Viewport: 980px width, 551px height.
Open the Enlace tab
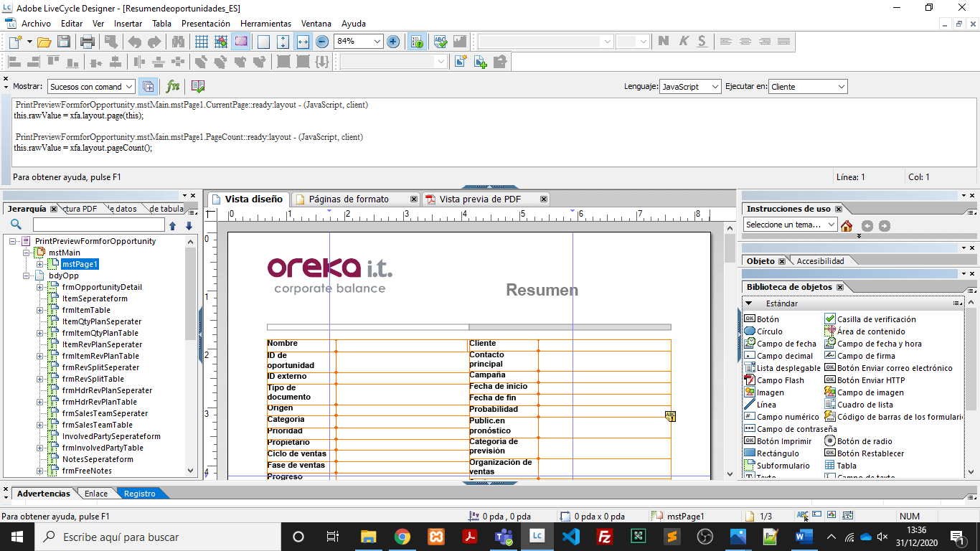(x=96, y=494)
